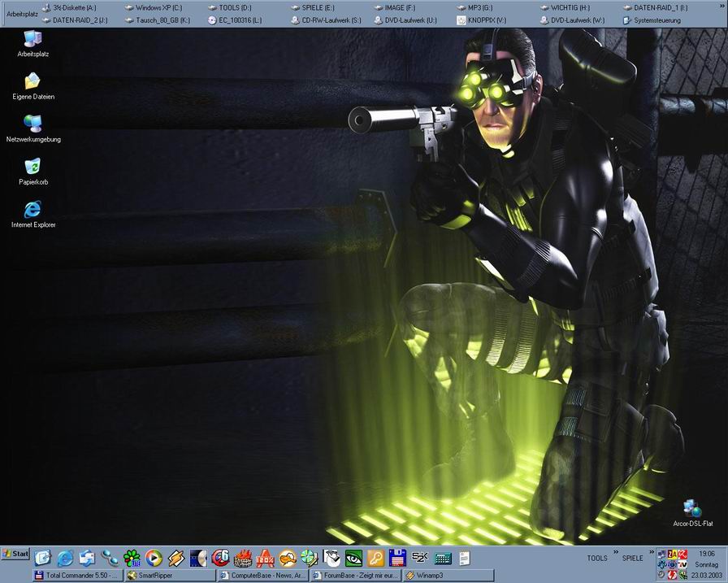The height and width of the screenshot is (583, 728).
Task: Open the TOOLS toolbar label
Action: pyautogui.click(x=596, y=558)
